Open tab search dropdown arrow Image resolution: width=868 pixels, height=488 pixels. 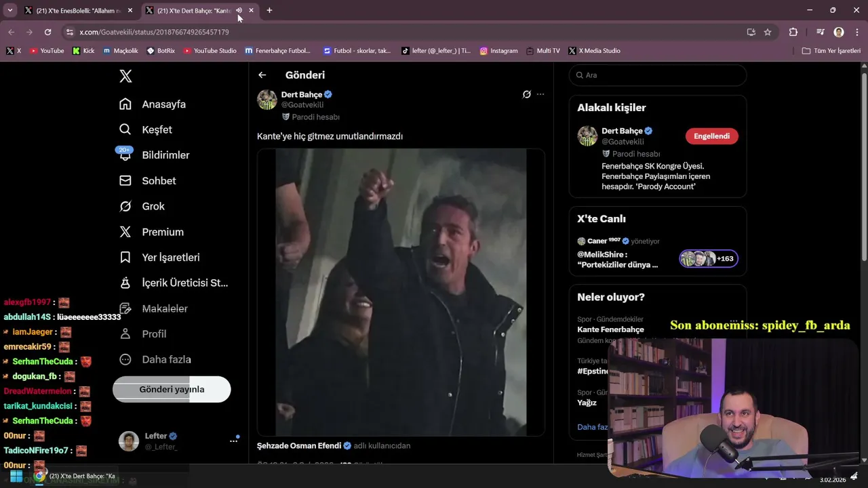[x=9, y=10]
